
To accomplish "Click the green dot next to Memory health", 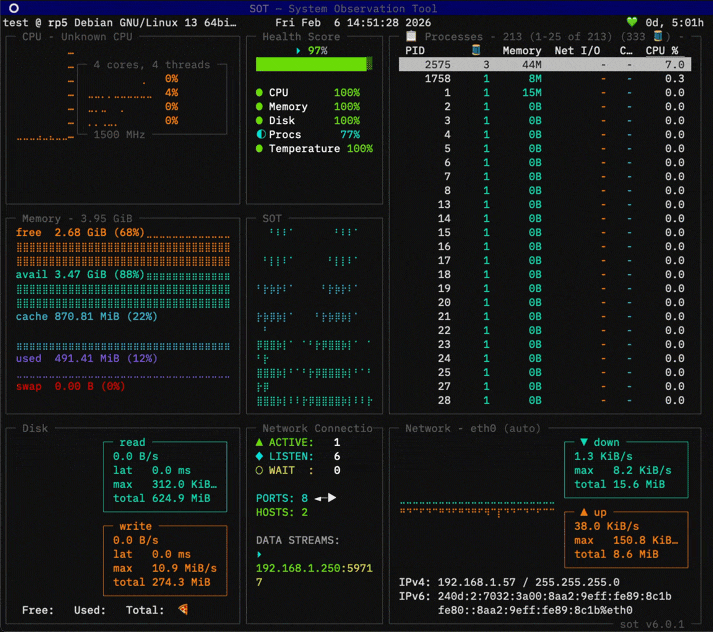I will pyautogui.click(x=259, y=107).
